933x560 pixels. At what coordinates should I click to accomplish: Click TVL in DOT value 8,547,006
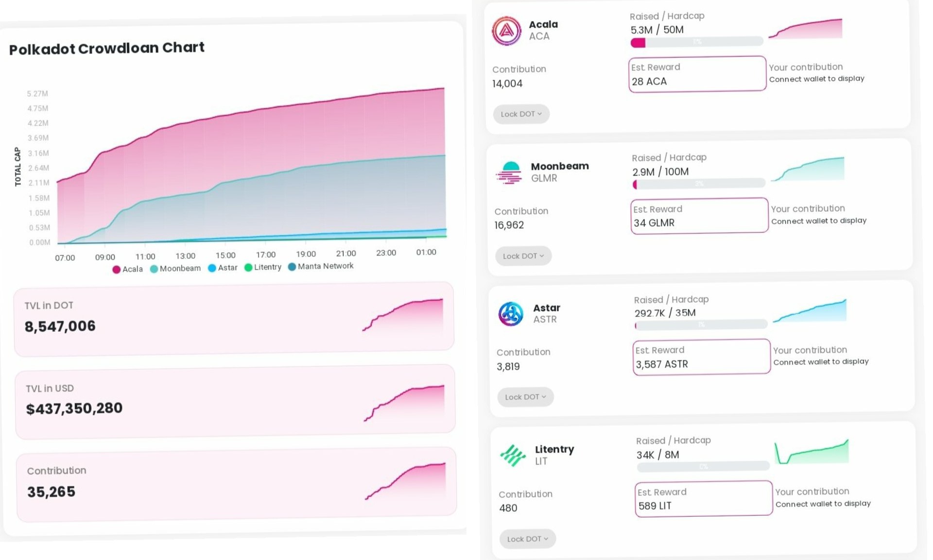tap(60, 326)
